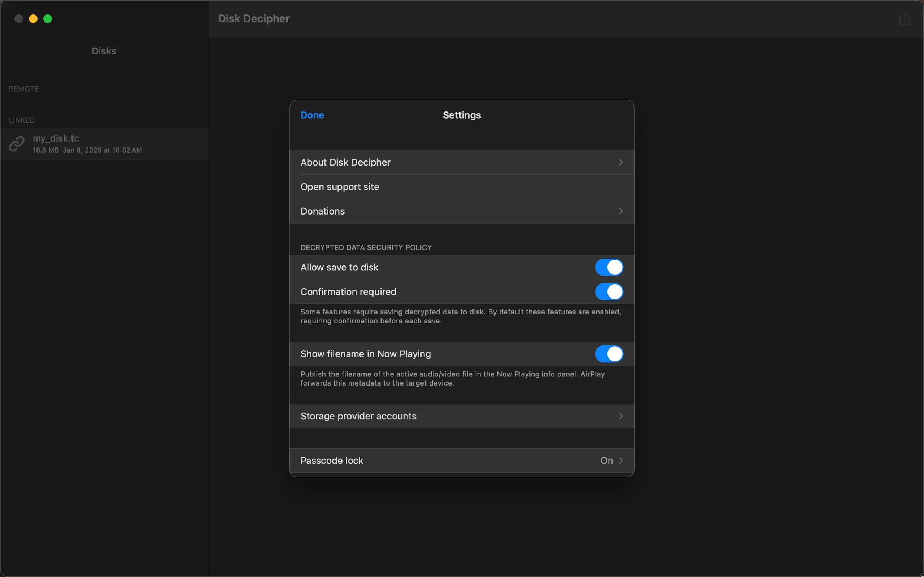Open Passcode lock chevron arrow
The height and width of the screenshot is (577, 924).
click(x=621, y=461)
